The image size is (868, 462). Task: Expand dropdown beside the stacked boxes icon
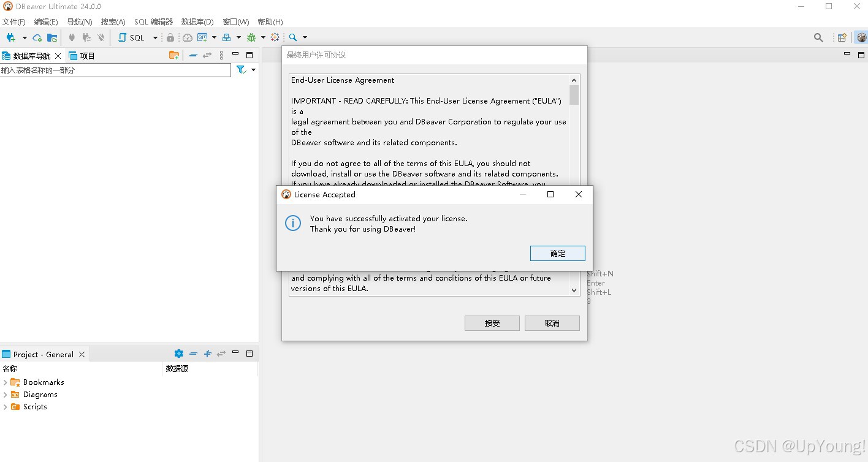pyautogui.click(x=238, y=37)
